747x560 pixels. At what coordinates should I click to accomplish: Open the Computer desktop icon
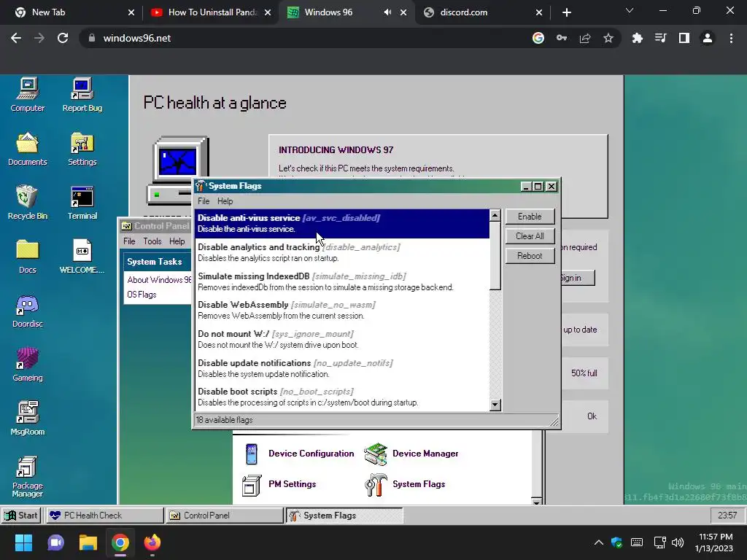[28, 94]
